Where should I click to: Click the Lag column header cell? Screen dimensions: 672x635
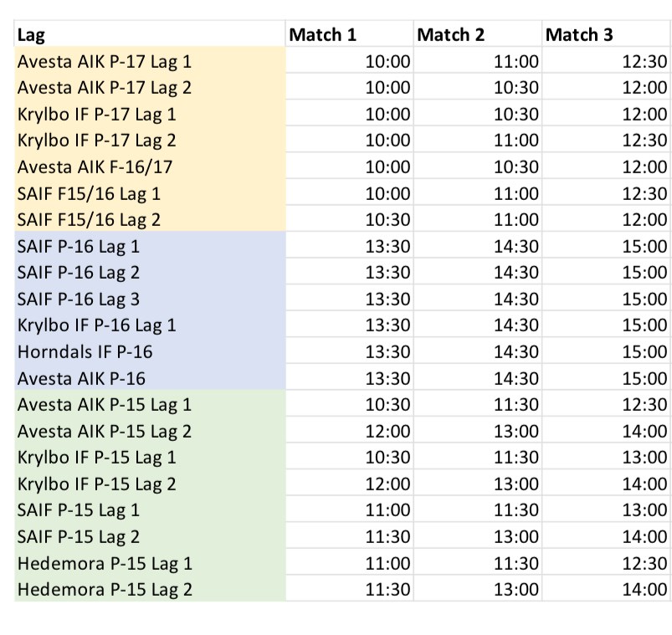tap(151, 34)
